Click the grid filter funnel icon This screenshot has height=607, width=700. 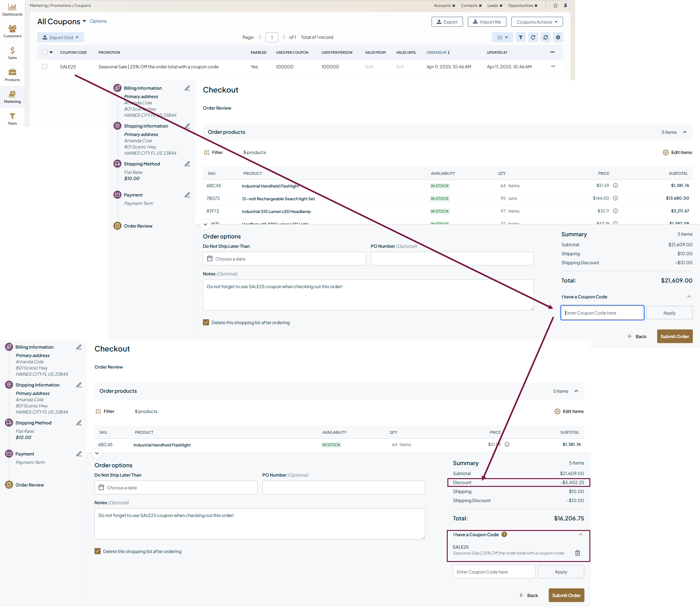[x=520, y=37]
